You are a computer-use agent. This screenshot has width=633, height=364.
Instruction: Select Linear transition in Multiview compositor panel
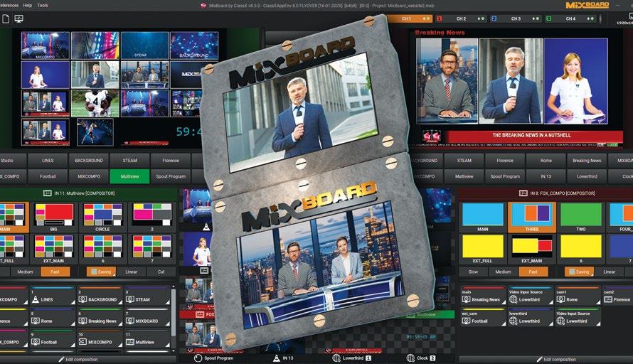point(131,272)
